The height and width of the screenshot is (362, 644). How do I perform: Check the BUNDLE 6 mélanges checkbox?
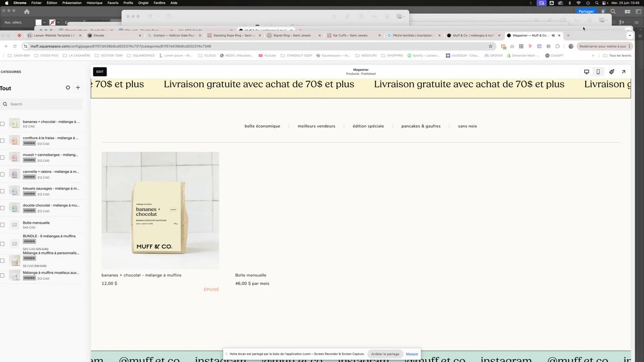tap(3, 244)
